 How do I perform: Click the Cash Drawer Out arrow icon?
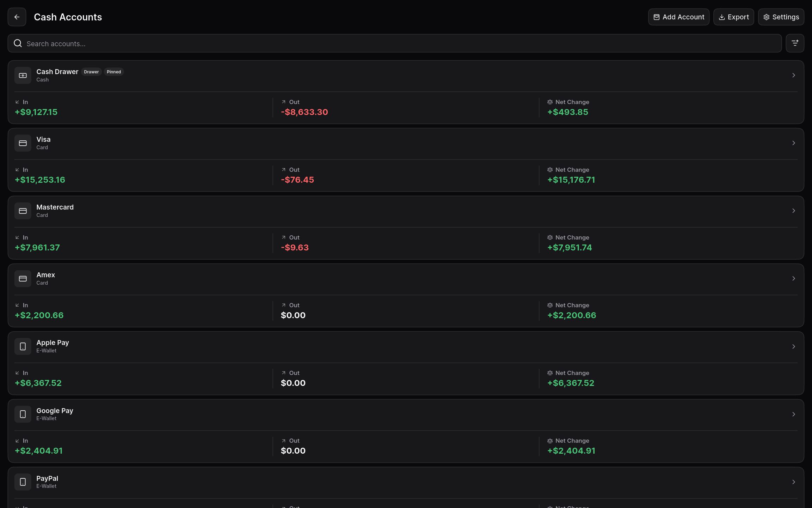[x=283, y=102]
